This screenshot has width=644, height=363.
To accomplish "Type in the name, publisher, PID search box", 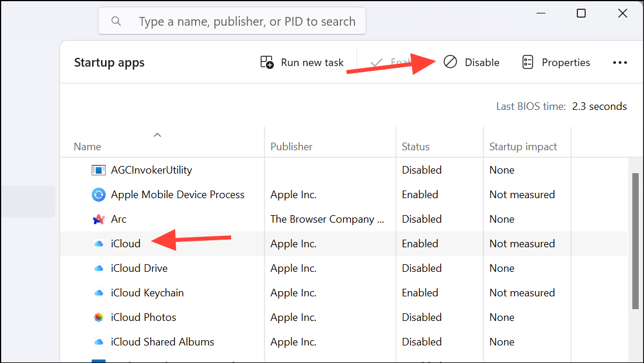I will click(246, 22).
